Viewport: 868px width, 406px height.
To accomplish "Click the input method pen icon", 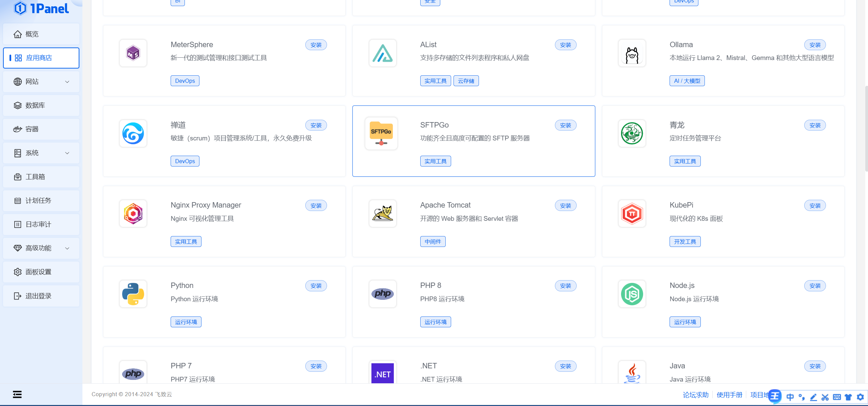I will [813, 397].
